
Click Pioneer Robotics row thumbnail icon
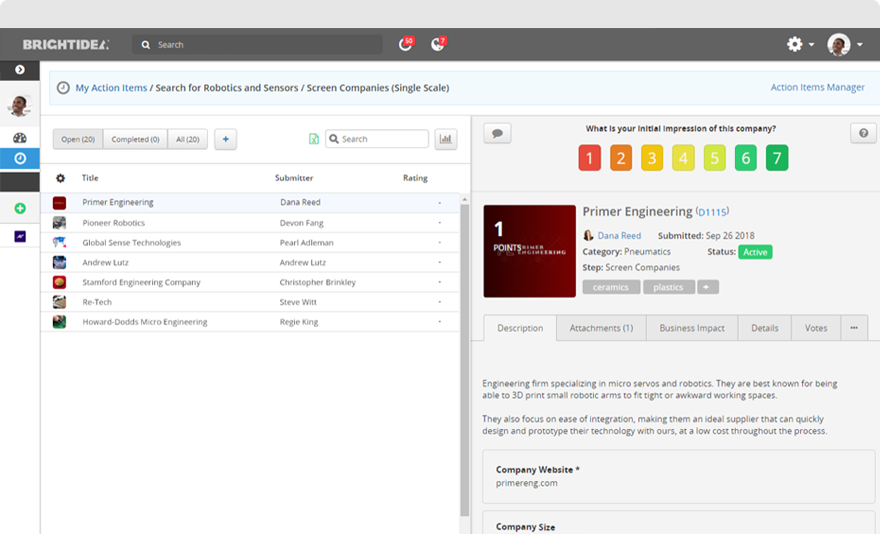(59, 223)
